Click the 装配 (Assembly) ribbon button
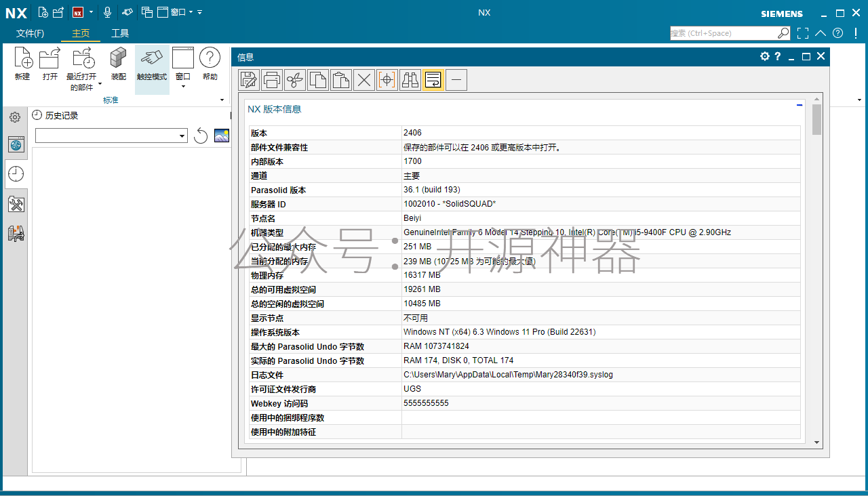The height and width of the screenshot is (496, 868). click(x=119, y=64)
